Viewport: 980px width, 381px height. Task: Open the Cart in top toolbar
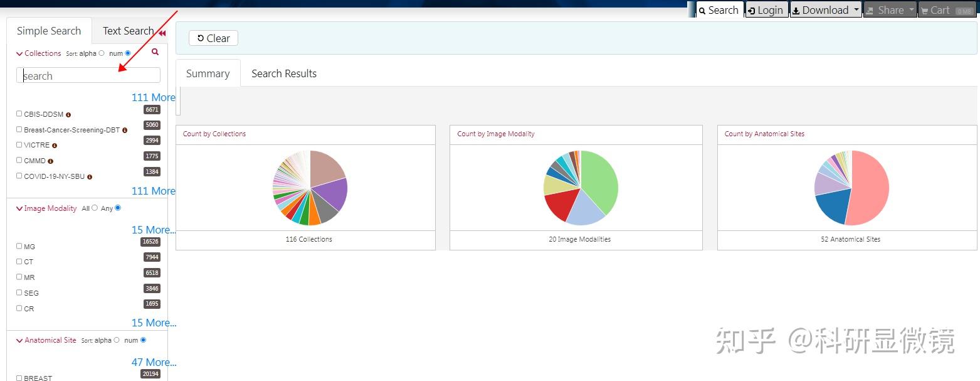[947, 10]
